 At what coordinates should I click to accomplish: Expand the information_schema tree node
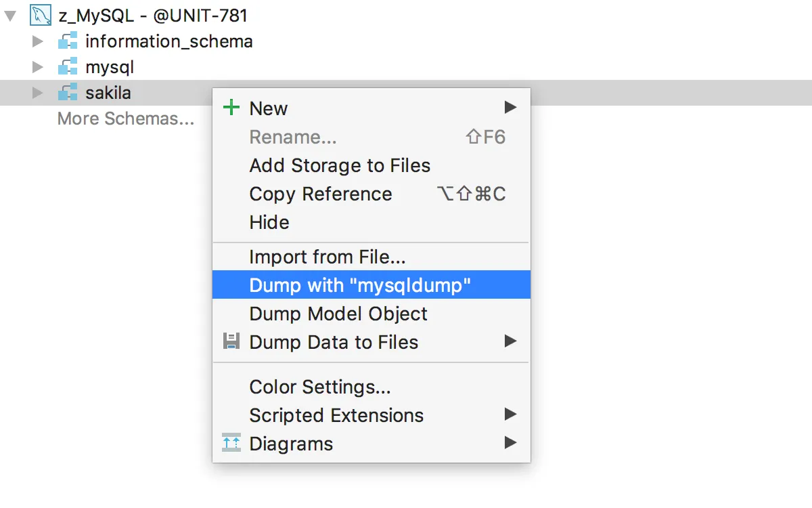(x=38, y=41)
